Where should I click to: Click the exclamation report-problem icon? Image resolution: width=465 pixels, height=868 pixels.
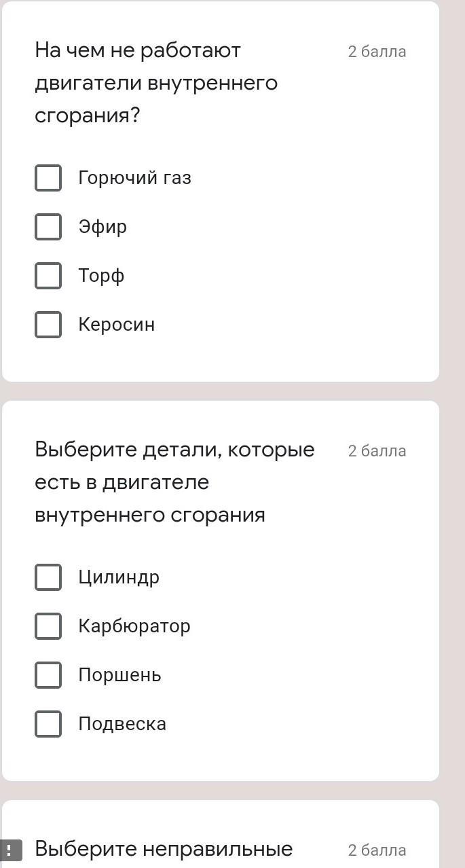pos(10,850)
